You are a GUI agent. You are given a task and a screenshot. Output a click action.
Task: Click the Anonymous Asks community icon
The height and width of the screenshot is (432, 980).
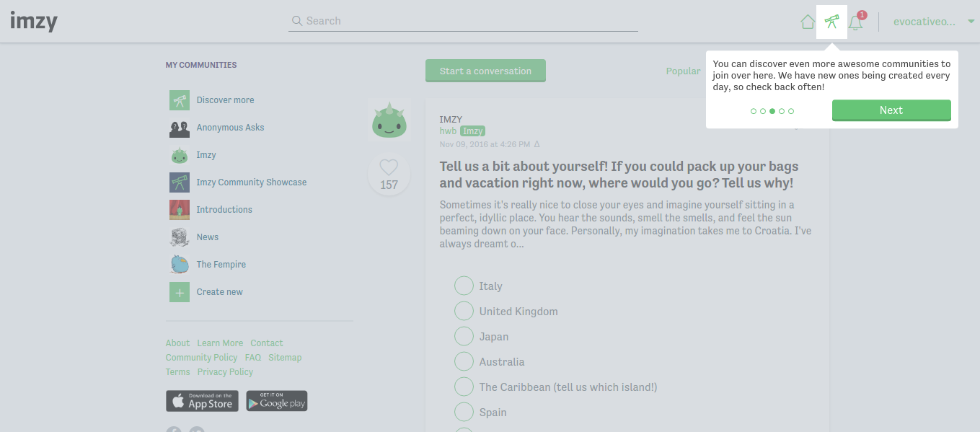(180, 128)
